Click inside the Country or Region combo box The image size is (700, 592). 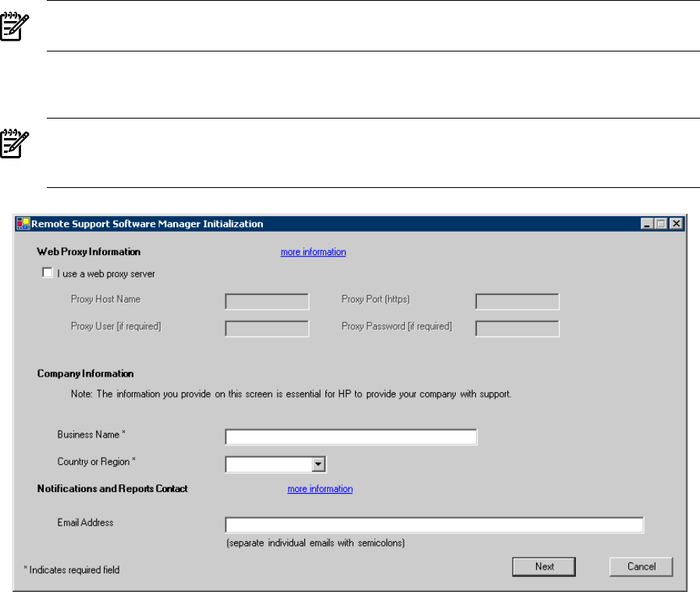(x=268, y=465)
